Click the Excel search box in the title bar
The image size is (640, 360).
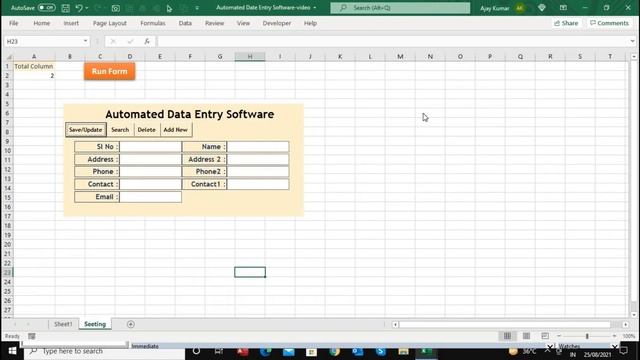click(x=400, y=8)
